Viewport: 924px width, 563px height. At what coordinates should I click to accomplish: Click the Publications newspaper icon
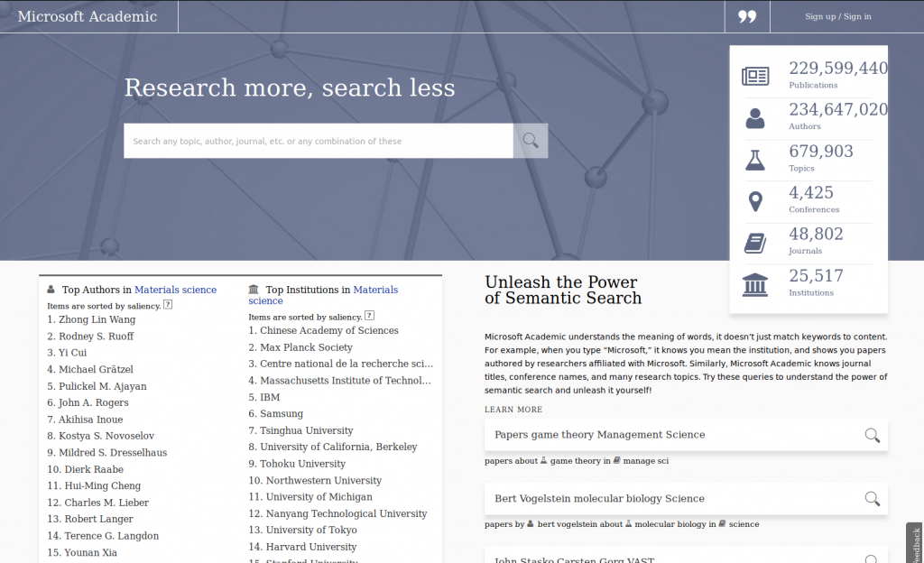[x=755, y=76]
